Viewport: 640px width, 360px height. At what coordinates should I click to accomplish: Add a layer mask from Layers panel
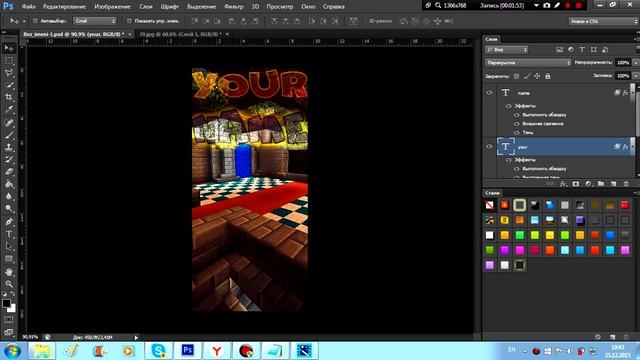pos(576,184)
